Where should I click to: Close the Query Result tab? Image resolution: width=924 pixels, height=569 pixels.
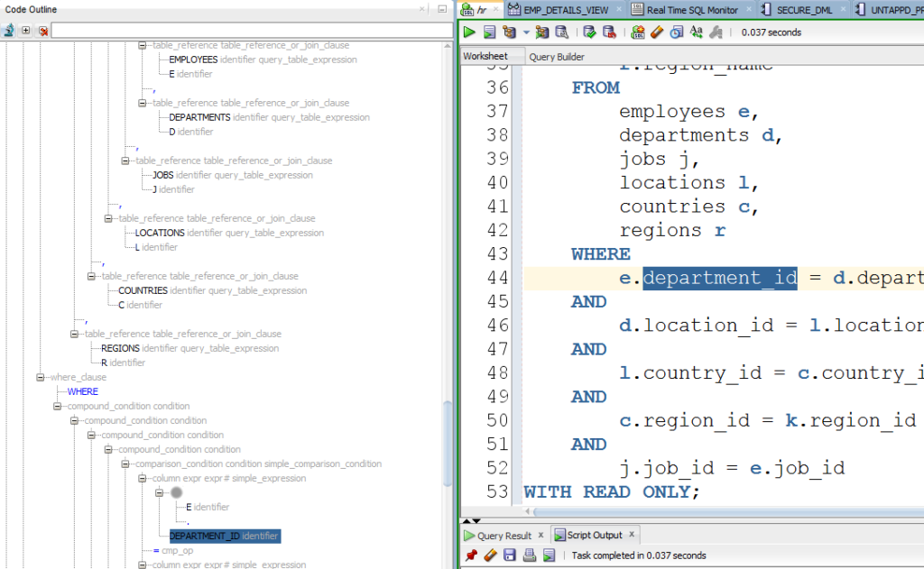pos(541,535)
